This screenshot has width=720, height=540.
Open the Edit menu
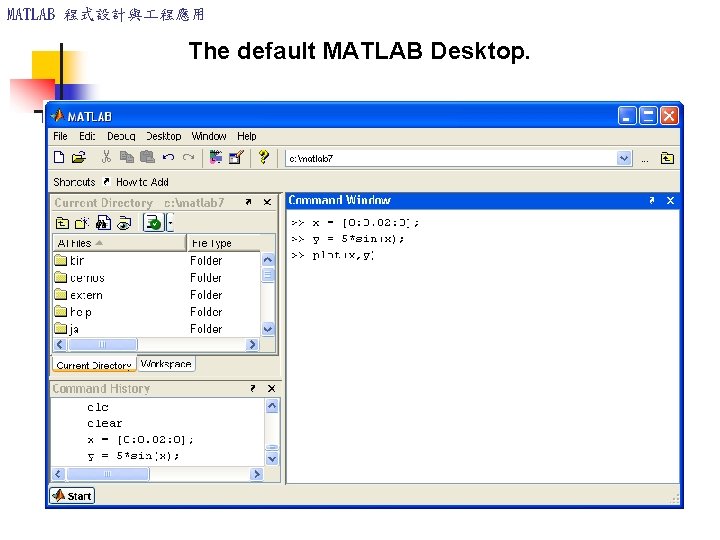click(87, 136)
